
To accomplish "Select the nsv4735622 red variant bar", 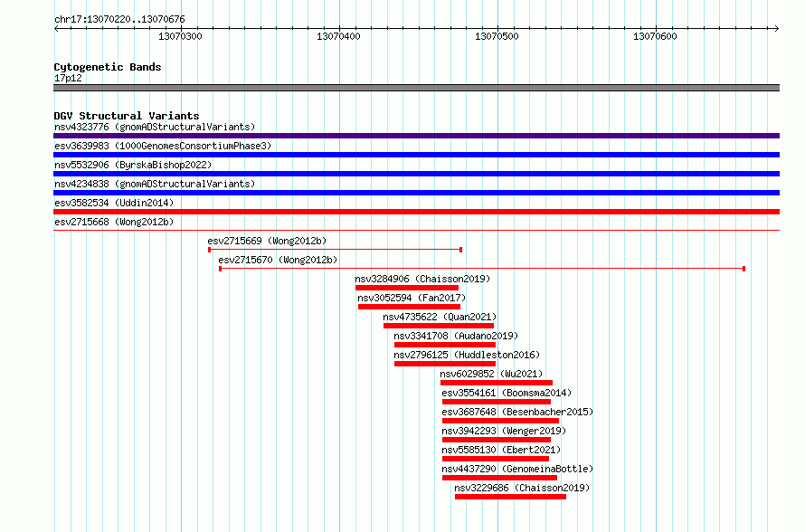I will coord(439,326).
